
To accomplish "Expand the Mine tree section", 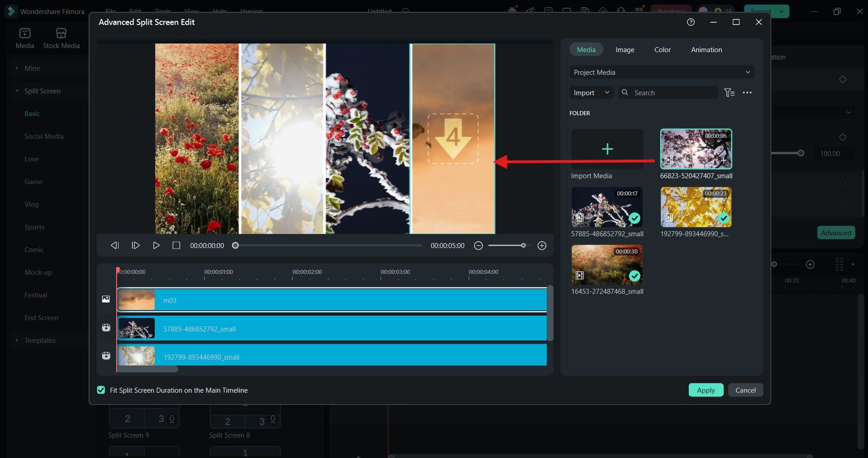I will (17, 68).
